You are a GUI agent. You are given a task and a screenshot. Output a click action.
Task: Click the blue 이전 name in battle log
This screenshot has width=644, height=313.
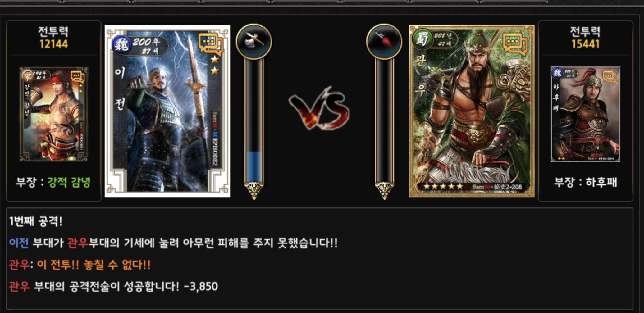(19, 243)
